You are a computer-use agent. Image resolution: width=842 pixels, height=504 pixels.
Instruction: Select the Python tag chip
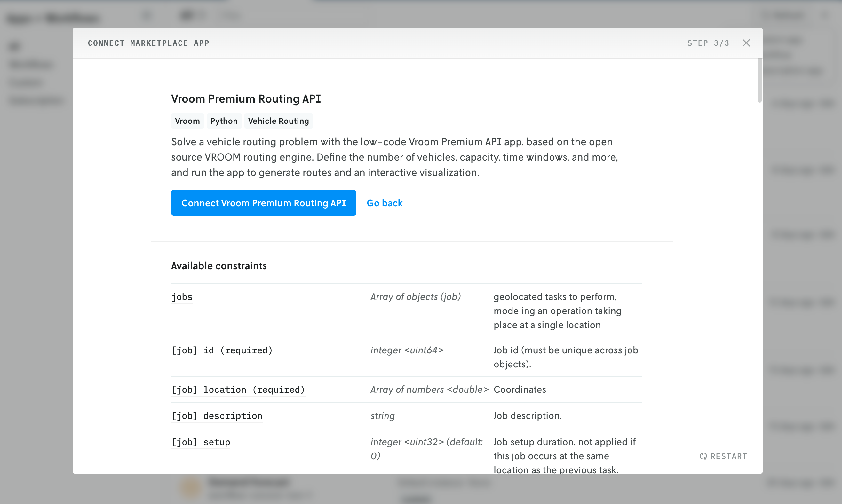click(224, 121)
